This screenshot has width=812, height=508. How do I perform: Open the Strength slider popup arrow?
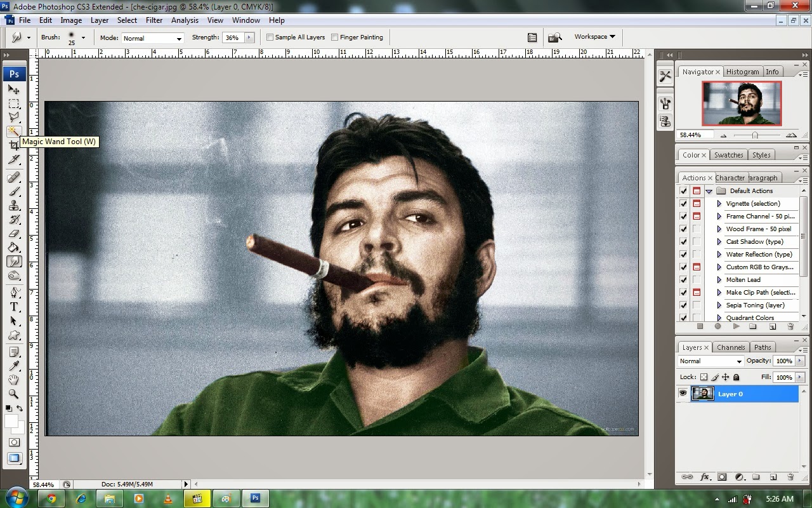coord(249,37)
